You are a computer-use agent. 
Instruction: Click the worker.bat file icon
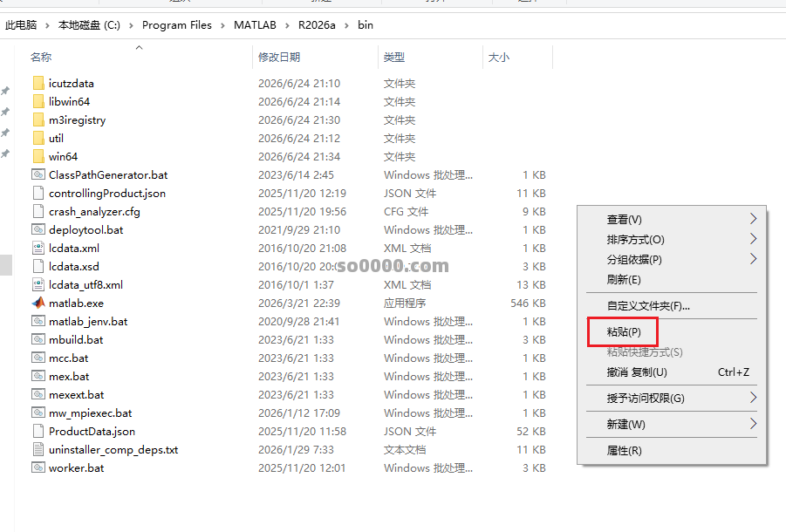tap(38, 467)
